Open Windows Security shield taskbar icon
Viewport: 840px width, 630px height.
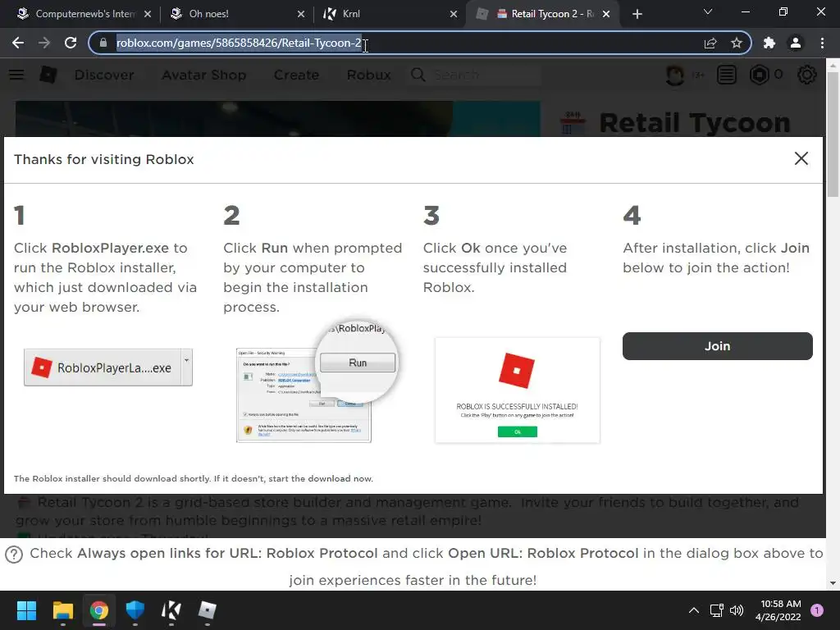(135, 610)
